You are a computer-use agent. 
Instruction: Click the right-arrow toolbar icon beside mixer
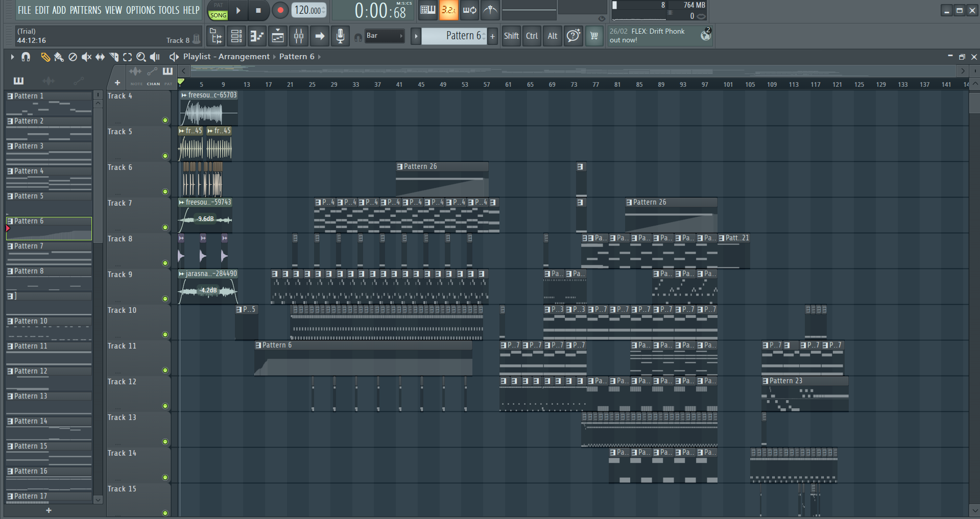pos(320,36)
